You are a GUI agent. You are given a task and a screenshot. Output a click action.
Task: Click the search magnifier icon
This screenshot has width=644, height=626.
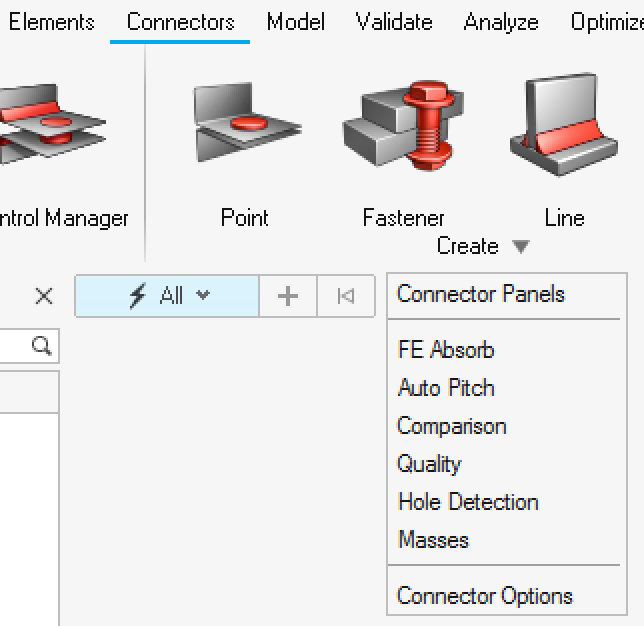point(41,346)
